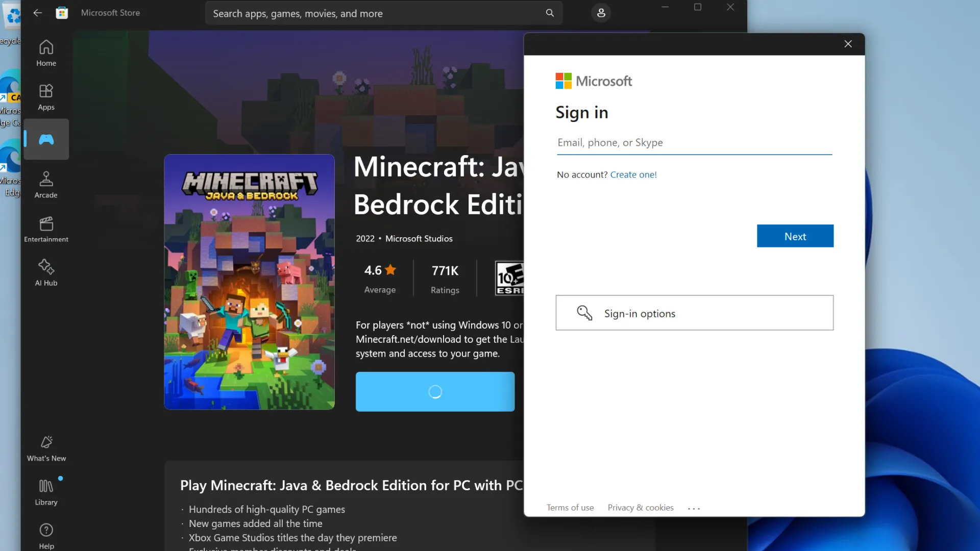The height and width of the screenshot is (551, 980).
Task: Browse the Apps section
Action: [x=46, y=96]
